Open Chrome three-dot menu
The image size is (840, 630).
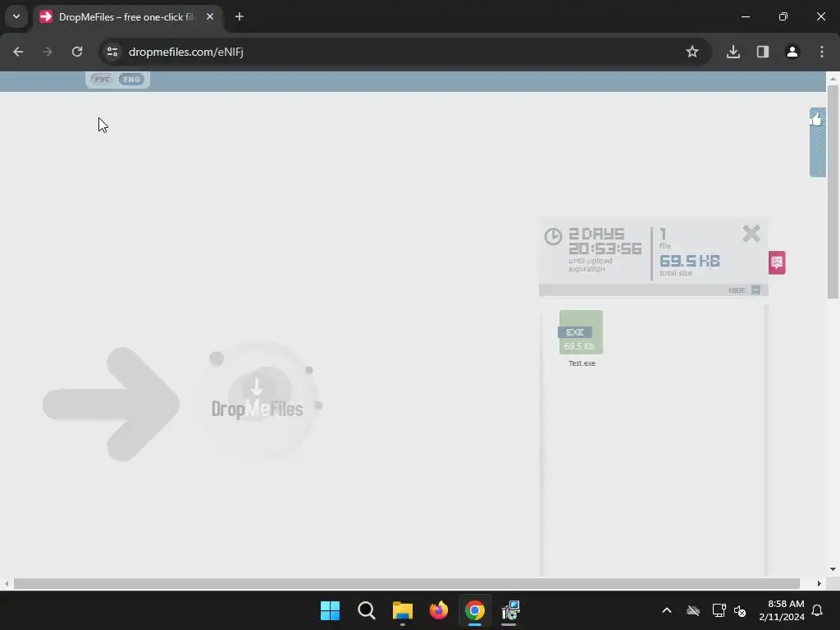822,52
